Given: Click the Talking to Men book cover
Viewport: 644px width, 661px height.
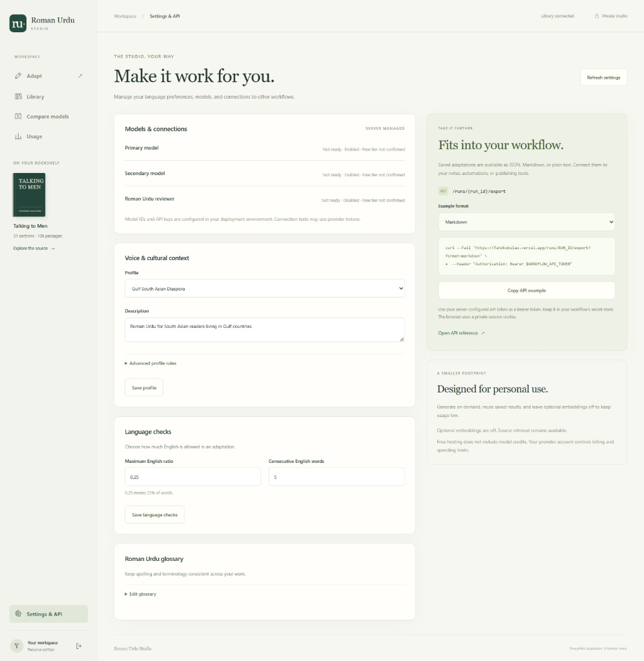Looking at the screenshot, I should [29, 195].
